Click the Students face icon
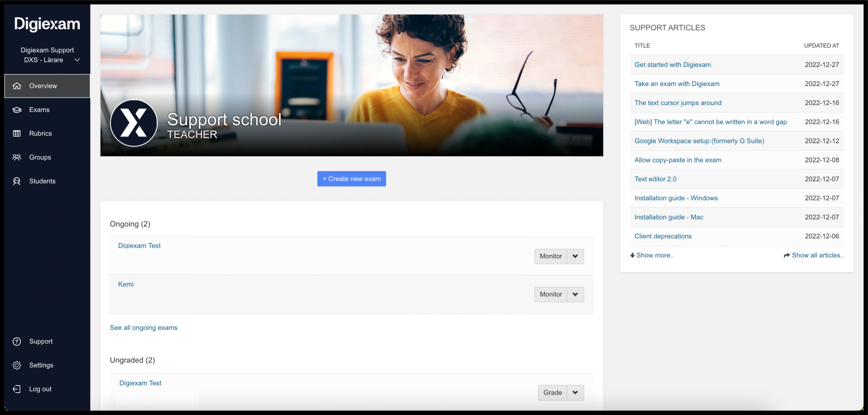Screen dimensions: 868x415 pos(17,181)
